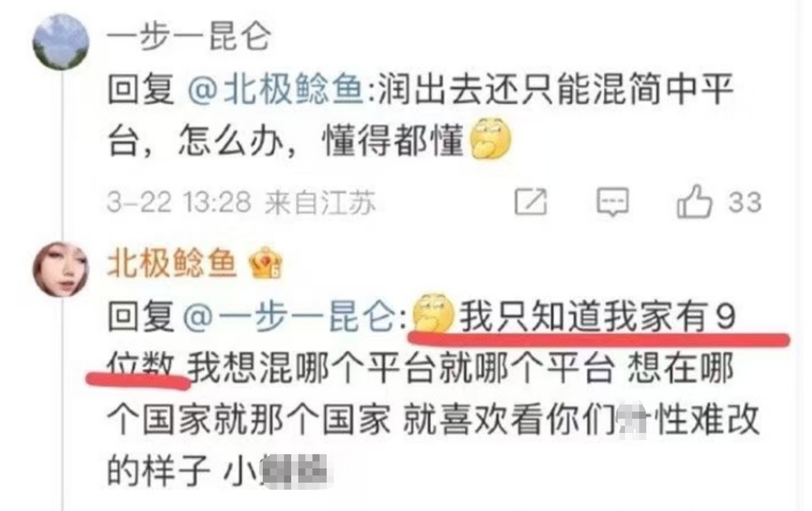This screenshot has height=511, width=812.
Task: Like the comment using thumbs-up icon
Action: tap(694, 202)
